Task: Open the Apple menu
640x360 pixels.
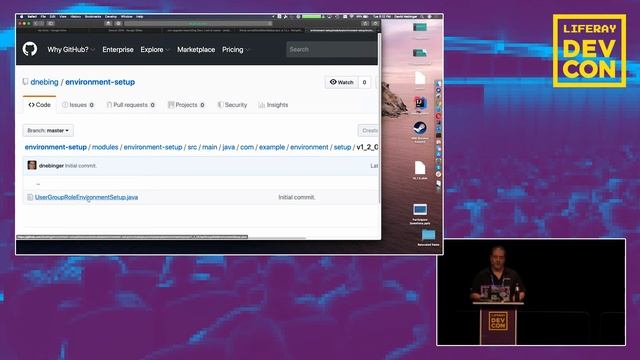Action: [22, 17]
